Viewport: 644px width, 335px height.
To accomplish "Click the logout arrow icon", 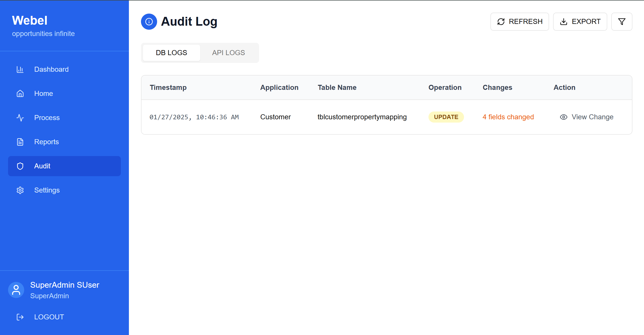I will coord(20,317).
